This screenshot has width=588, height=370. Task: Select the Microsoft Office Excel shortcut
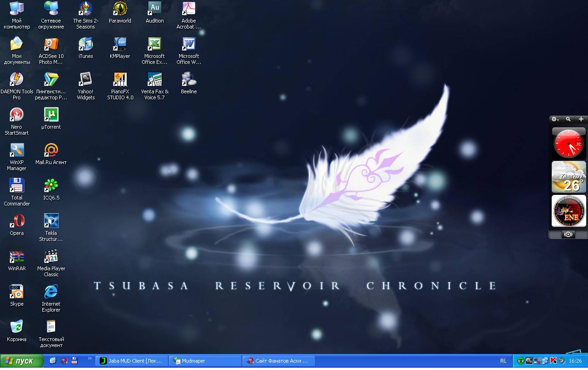pyautogui.click(x=154, y=51)
